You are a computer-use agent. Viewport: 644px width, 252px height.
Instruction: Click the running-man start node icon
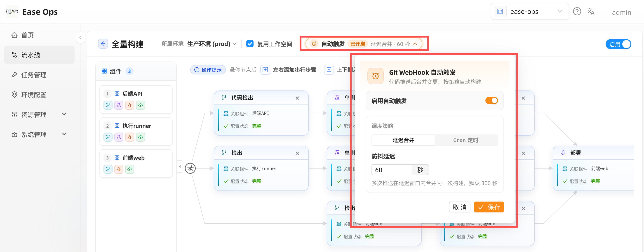click(x=190, y=168)
